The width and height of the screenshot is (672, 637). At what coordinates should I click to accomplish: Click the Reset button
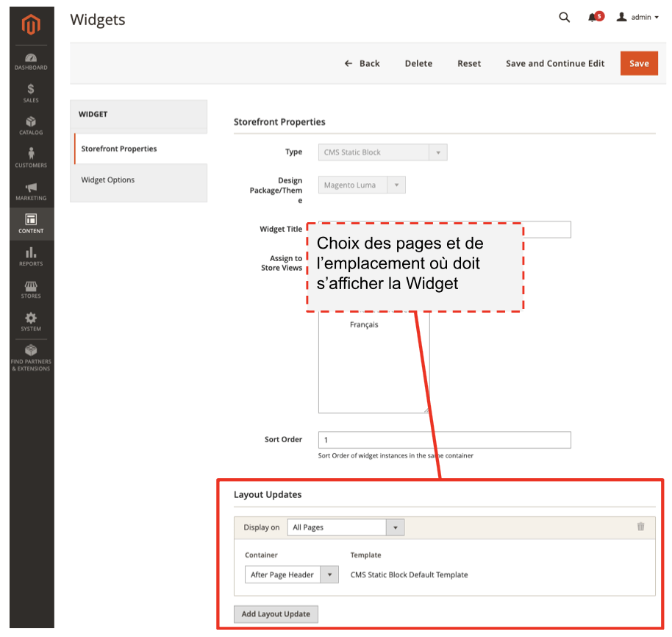point(469,63)
